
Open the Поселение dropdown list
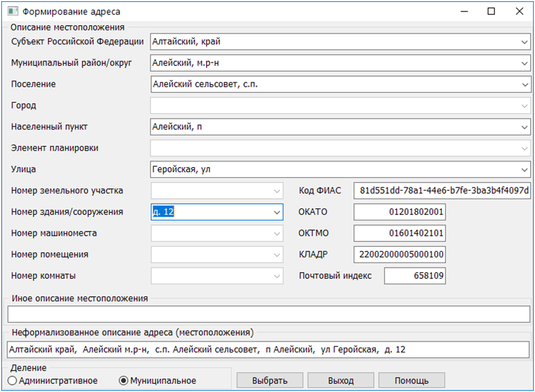click(x=525, y=85)
